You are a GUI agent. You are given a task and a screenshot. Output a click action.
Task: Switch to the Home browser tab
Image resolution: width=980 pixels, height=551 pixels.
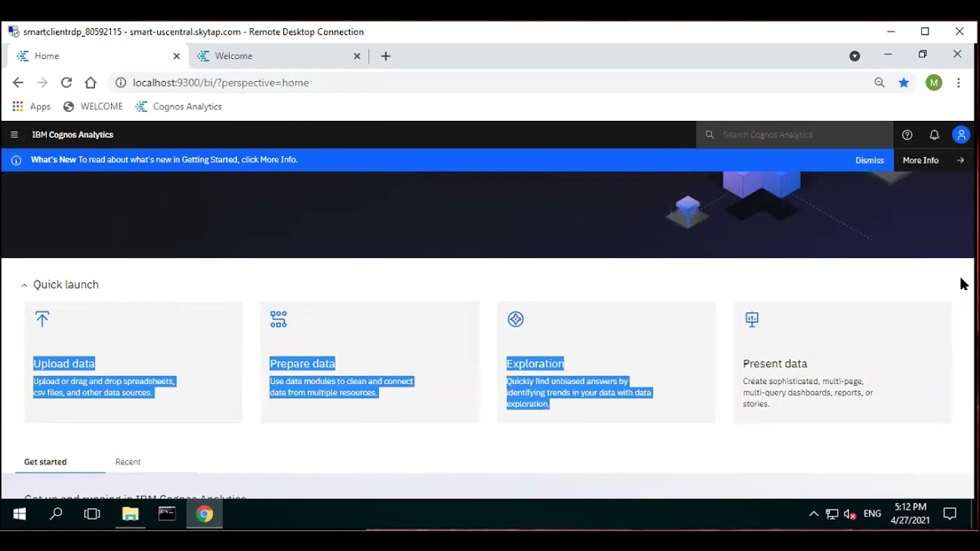click(x=98, y=56)
